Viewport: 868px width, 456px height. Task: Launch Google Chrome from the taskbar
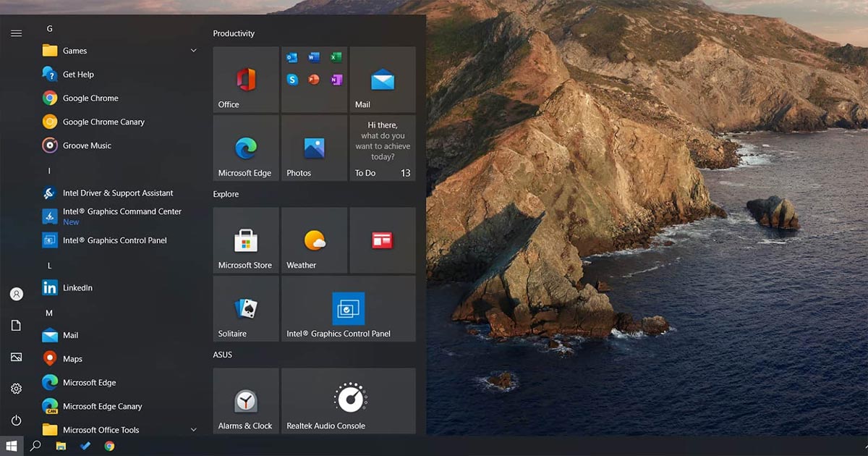pos(109,447)
